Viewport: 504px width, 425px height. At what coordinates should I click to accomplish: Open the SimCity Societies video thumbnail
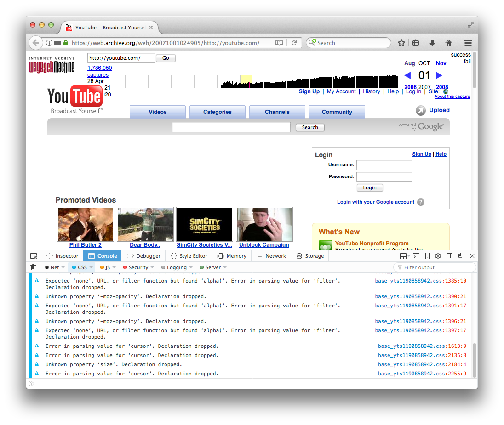tap(205, 224)
